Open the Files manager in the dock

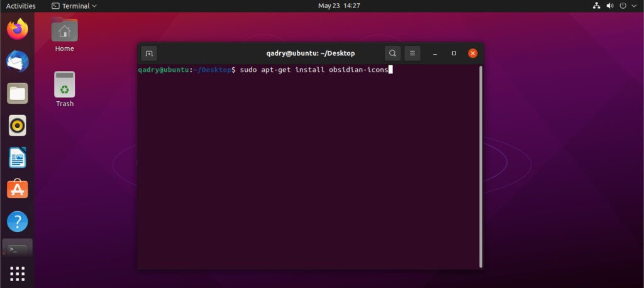pyautogui.click(x=18, y=93)
